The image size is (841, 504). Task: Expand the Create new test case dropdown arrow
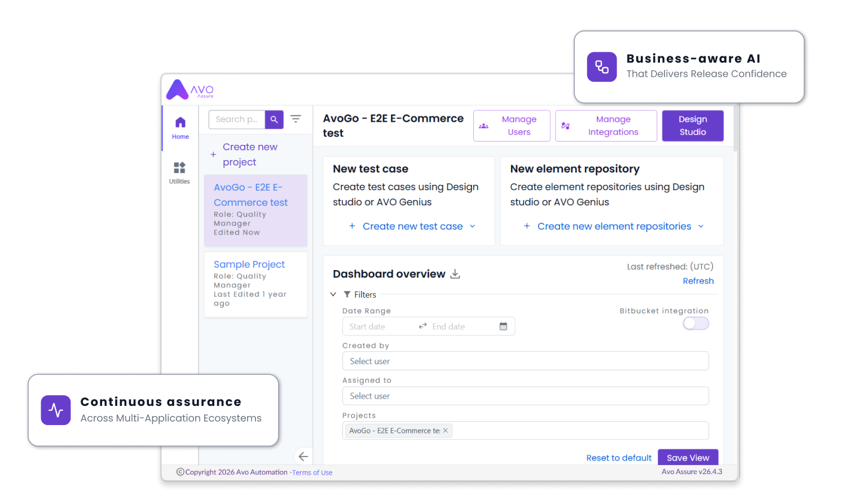[x=473, y=227]
